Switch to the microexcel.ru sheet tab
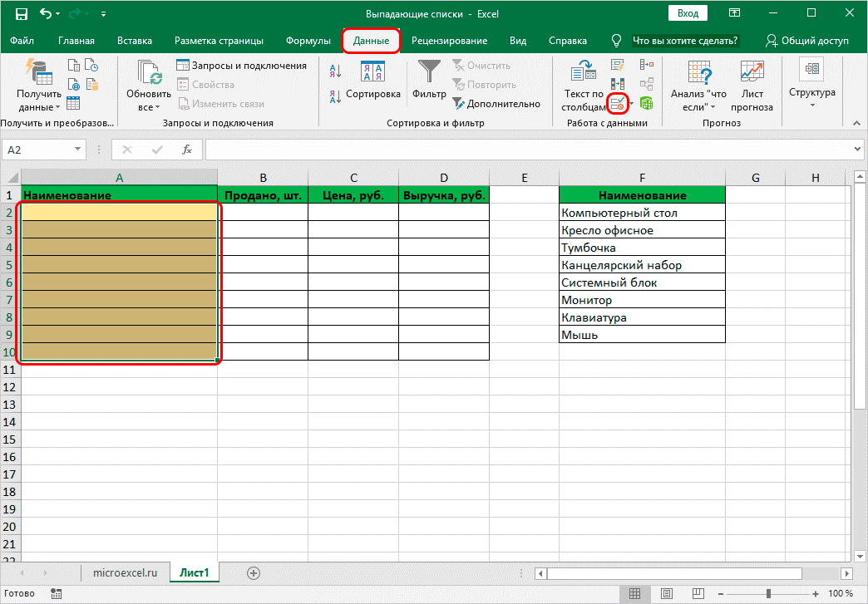 (125, 572)
